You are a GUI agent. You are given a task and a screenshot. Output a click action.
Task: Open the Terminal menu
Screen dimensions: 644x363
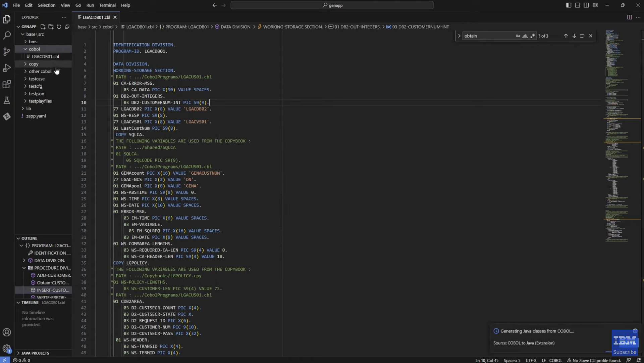coord(107,5)
